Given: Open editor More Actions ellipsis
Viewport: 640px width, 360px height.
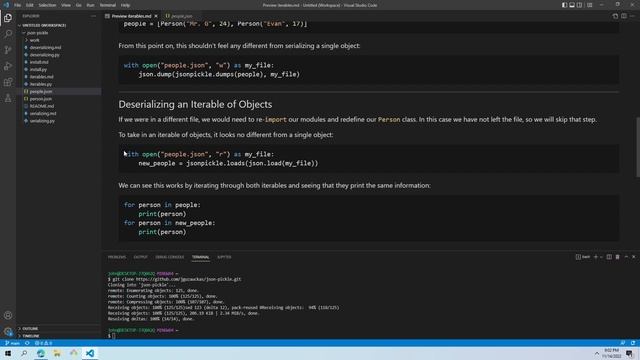Looking at the screenshot, I should point(632,16).
